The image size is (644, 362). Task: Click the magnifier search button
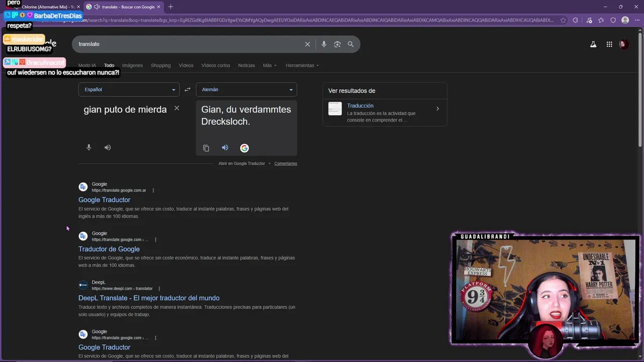(351, 44)
